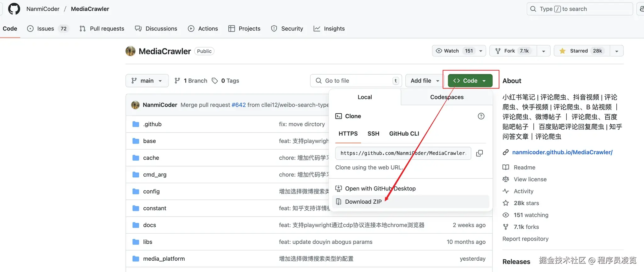
Task: Select the HTTPS clone URL text field
Action: coord(403,153)
